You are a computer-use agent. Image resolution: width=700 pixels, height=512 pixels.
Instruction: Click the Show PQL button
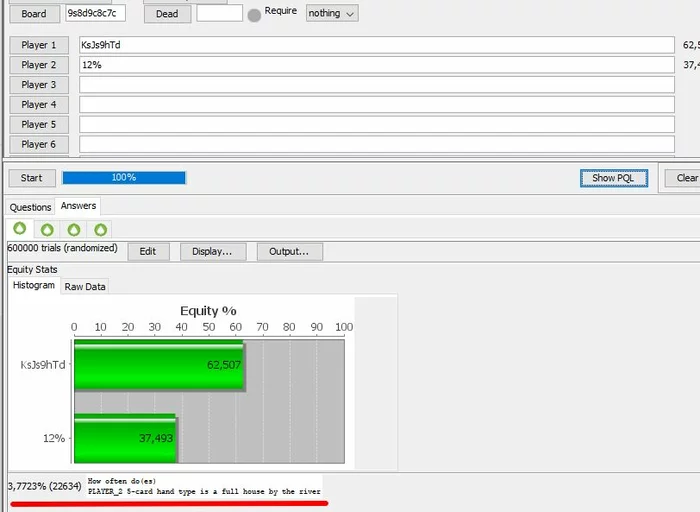[613, 178]
